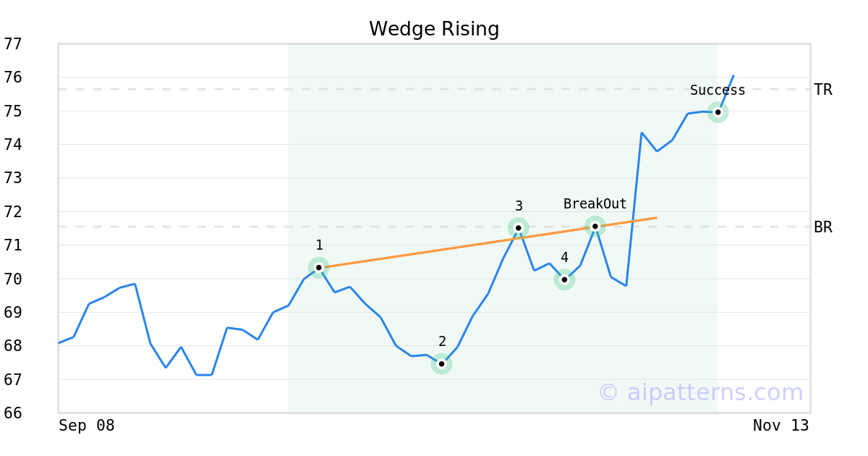Click the TR level label

click(x=822, y=90)
